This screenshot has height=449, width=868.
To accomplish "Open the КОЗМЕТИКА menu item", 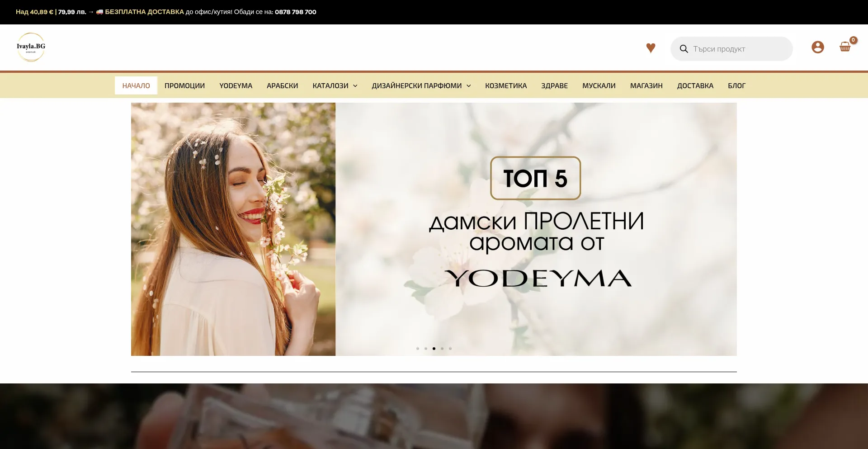I will [x=506, y=85].
